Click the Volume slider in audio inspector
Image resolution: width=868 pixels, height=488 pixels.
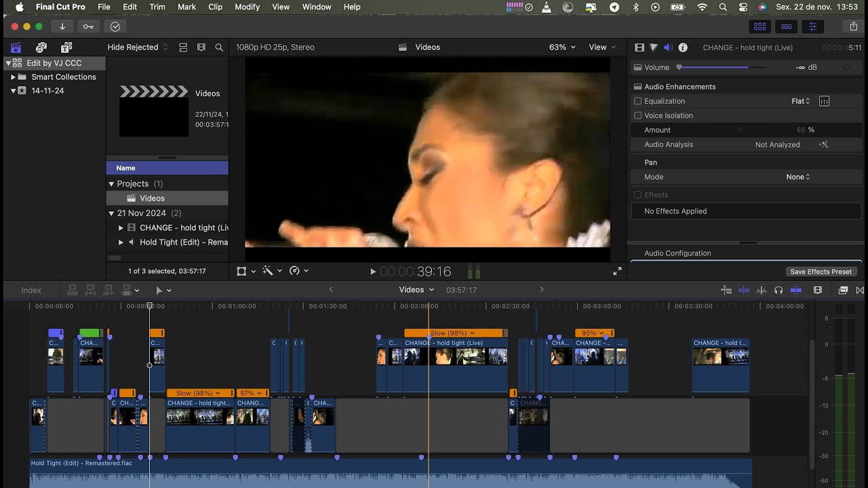(x=712, y=68)
